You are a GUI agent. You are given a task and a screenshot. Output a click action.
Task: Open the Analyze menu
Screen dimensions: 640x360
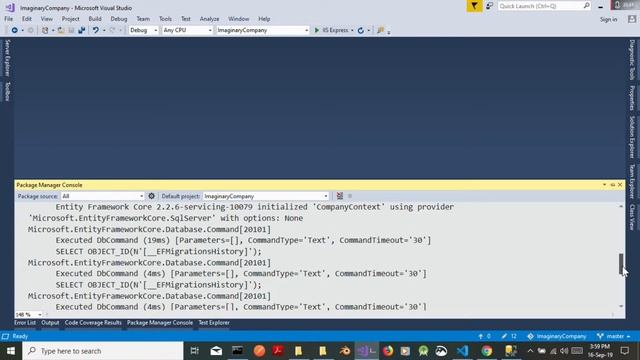(209, 19)
